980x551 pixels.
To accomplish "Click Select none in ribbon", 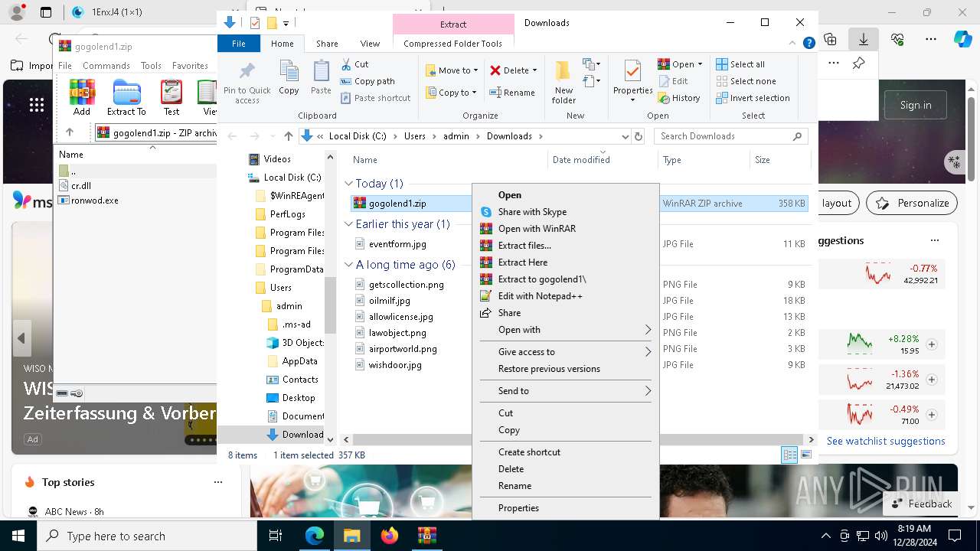I will pos(746,81).
